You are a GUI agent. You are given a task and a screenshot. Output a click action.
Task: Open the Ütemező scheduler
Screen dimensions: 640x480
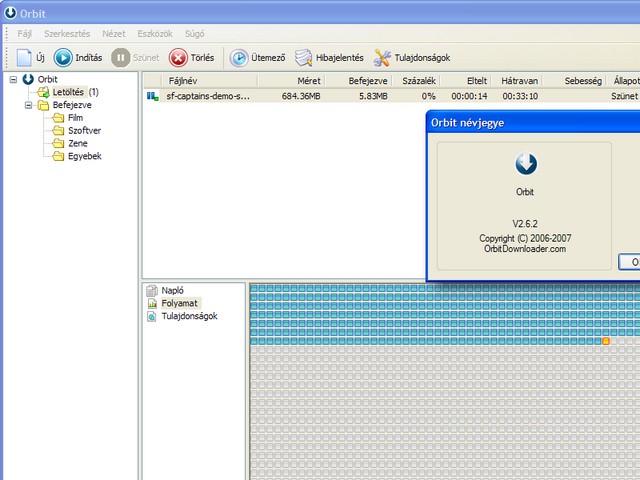[240, 58]
